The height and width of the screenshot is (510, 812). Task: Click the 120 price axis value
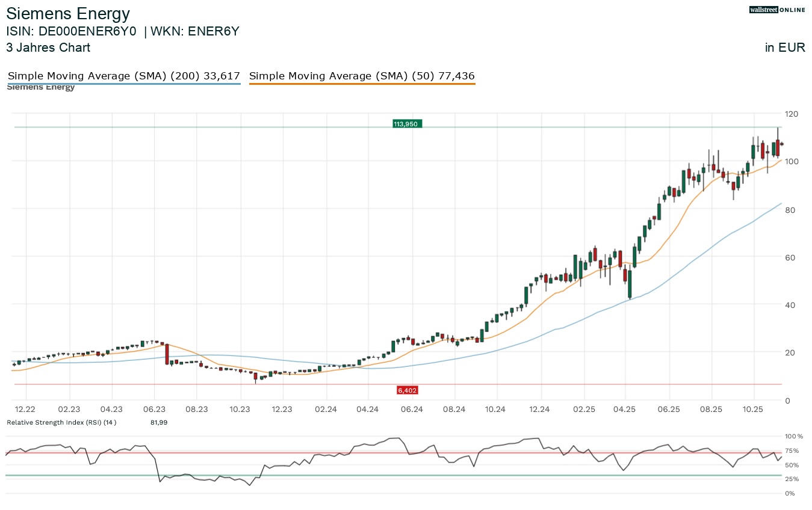pos(791,114)
